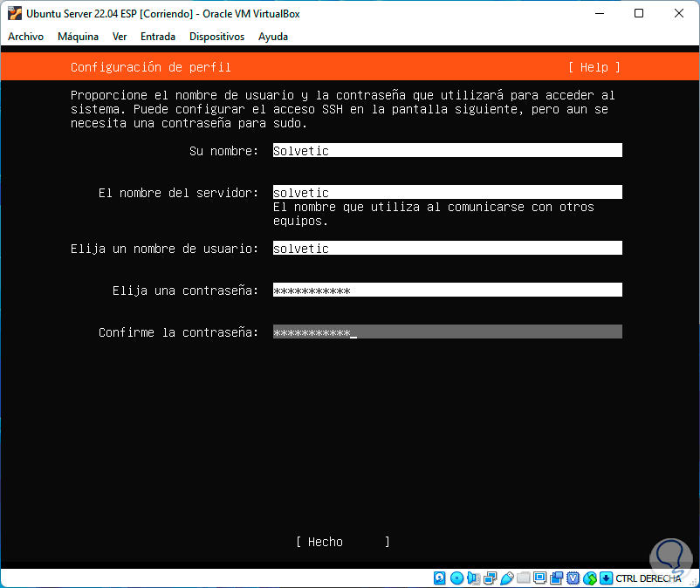Open the Entrada menu
The image size is (700, 588).
point(158,37)
